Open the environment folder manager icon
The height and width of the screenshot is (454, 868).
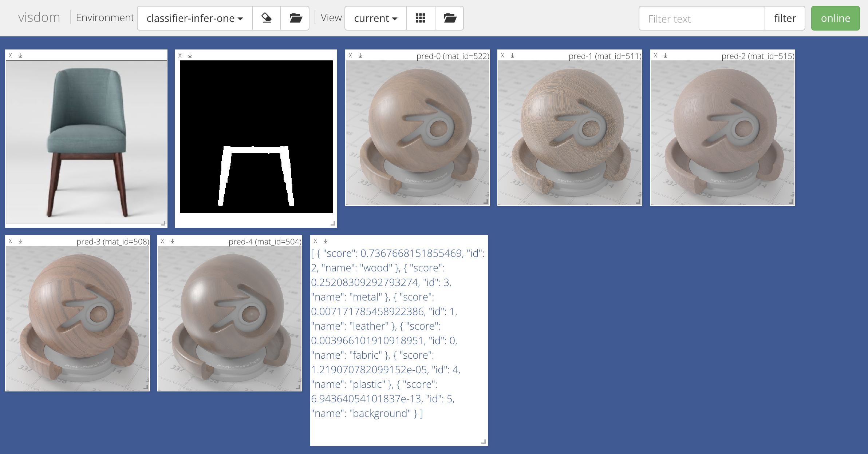click(x=295, y=18)
